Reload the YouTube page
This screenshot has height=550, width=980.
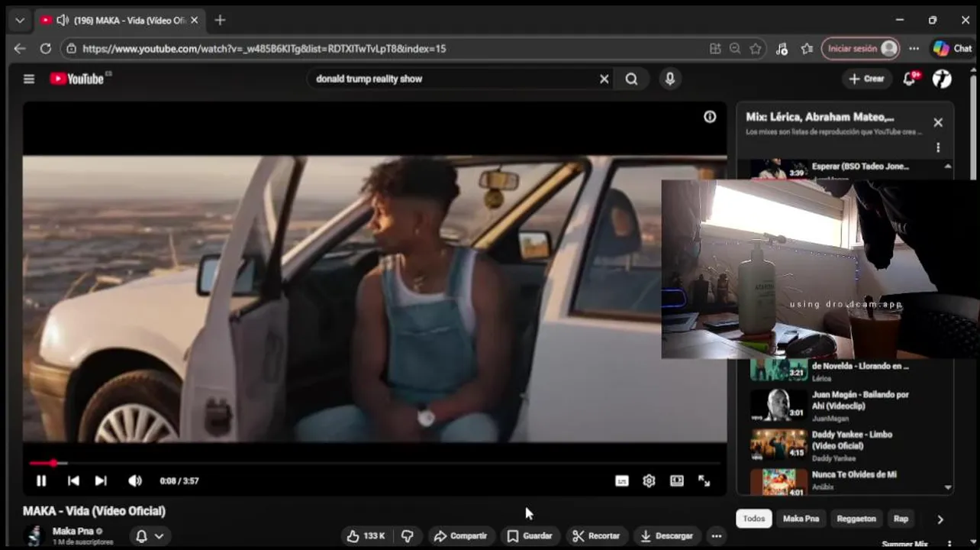click(45, 48)
